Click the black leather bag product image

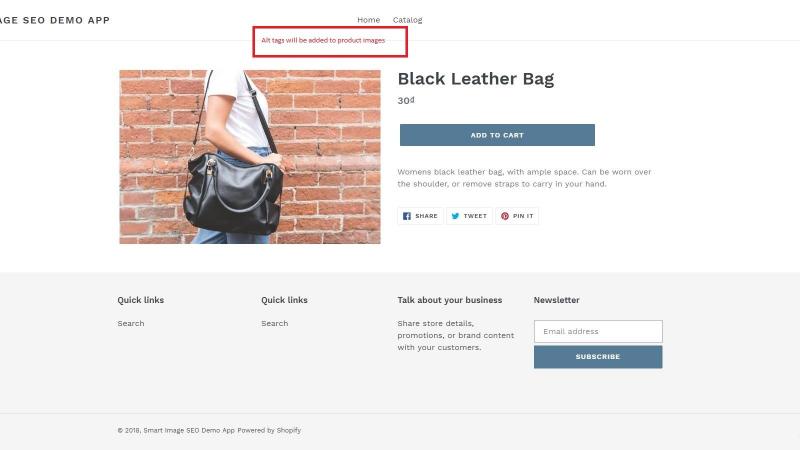[250, 157]
